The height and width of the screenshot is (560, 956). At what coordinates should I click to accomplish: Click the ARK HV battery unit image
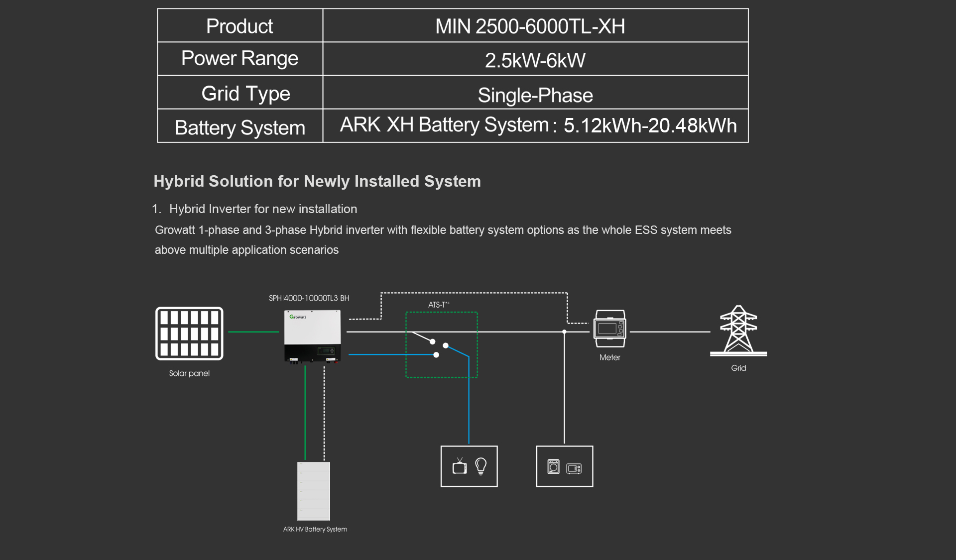[314, 491]
